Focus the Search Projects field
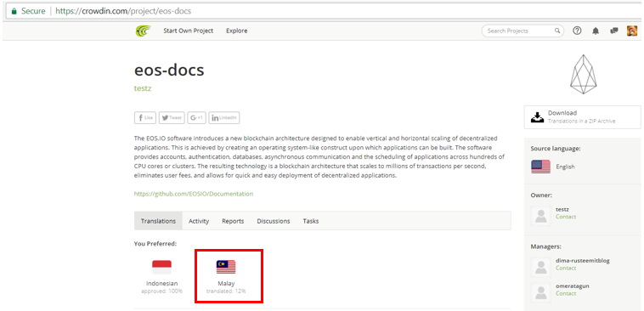The height and width of the screenshot is (311, 644). click(x=523, y=31)
